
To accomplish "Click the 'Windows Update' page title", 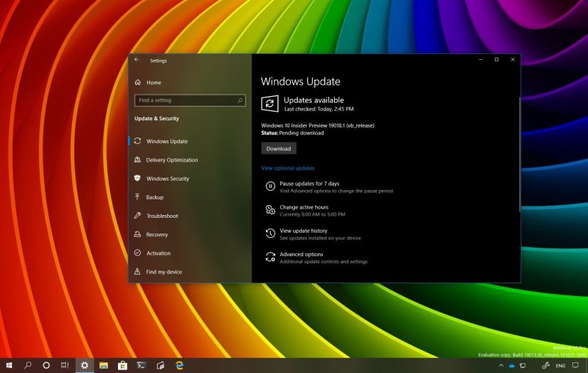I will 300,81.
